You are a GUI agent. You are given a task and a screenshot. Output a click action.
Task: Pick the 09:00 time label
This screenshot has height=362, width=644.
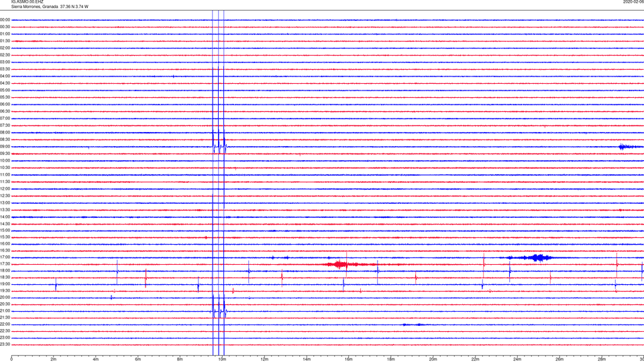pyautogui.click(x=5, y=147)
